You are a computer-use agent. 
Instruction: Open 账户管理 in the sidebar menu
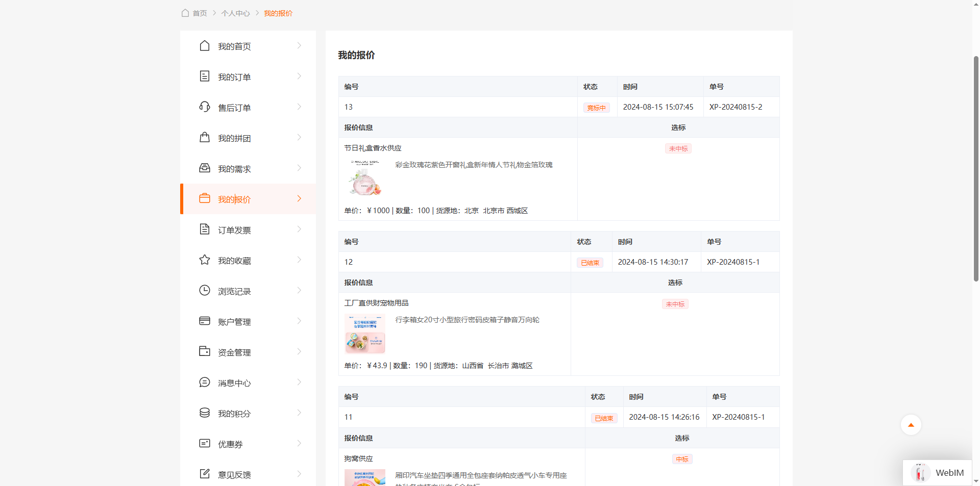coord(234,322)
